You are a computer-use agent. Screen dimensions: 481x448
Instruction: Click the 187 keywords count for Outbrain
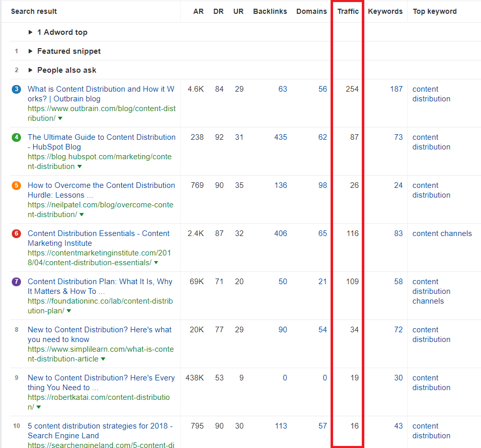pyautogui.click(x=397, y=89)
